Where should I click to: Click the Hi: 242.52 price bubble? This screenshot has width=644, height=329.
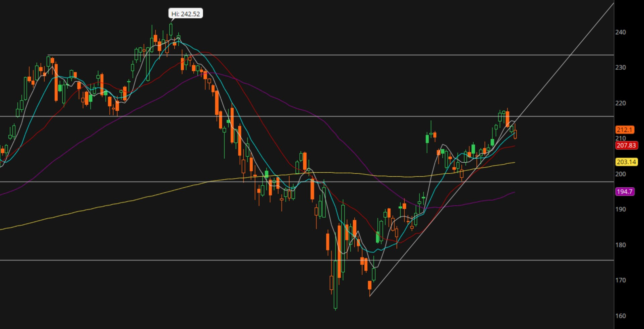pos(185,14)
